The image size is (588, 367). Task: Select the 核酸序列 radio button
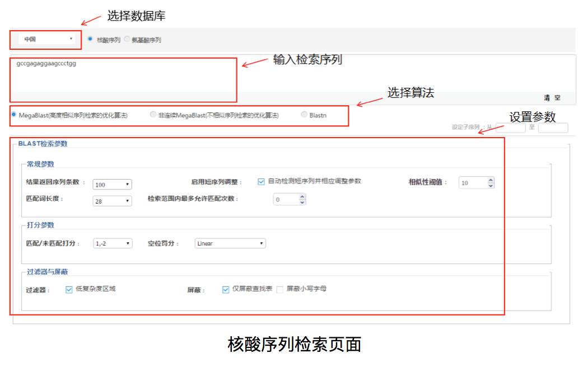click(90, 39)
